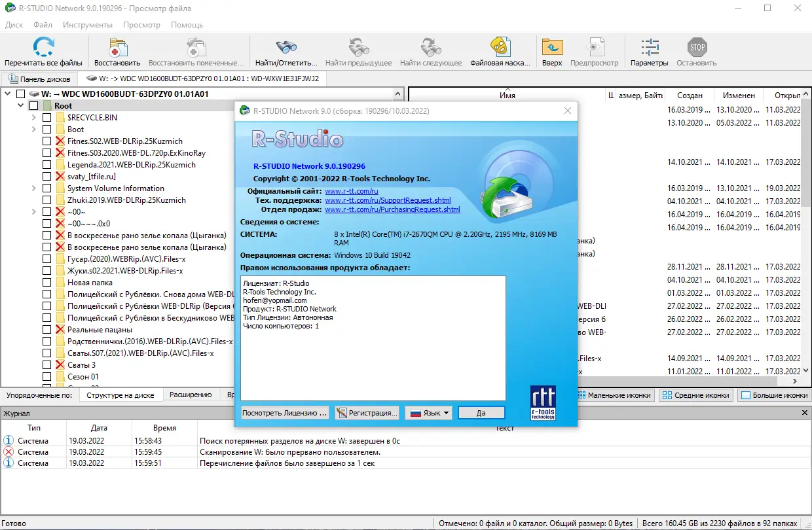Screen dimensions: 812x530
Task: Select the Восстановить recovery tool
Action: [118, 46]
